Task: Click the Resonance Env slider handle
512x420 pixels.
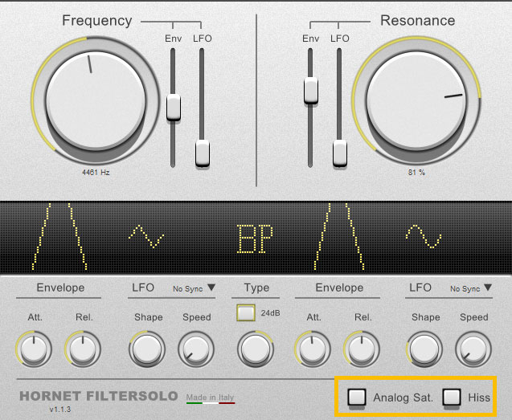Action: (x=311, y=91)
